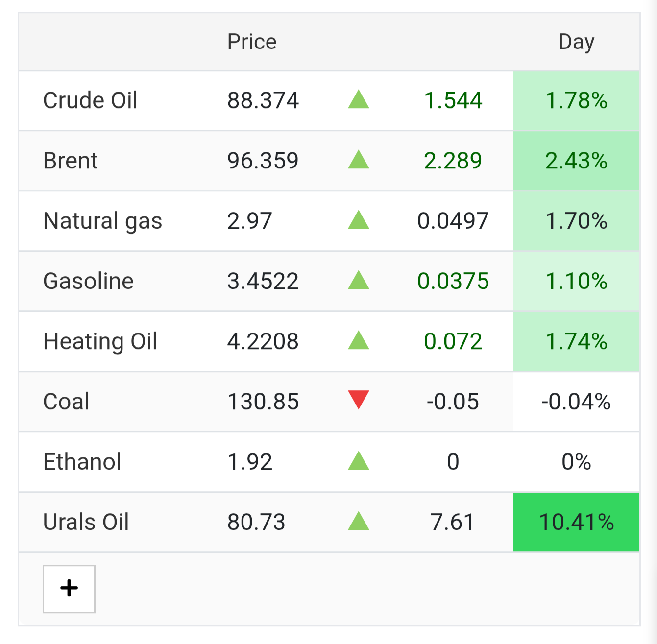
Task: Expand the list with the plus button
Action: point(69,589)
